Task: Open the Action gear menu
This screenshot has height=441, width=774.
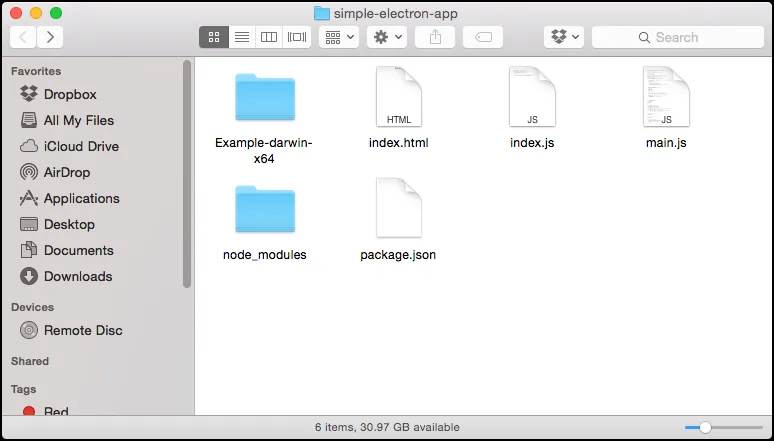Action: (387, 37)
